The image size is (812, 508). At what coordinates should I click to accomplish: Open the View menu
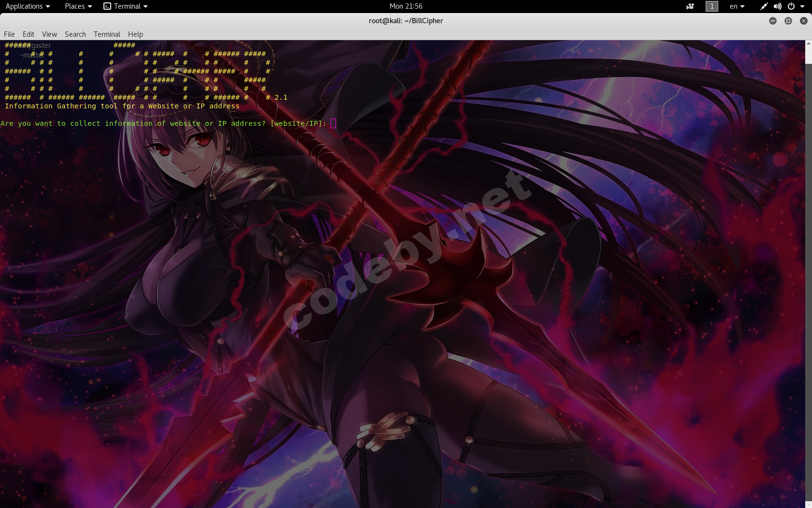tap(49, 34)
